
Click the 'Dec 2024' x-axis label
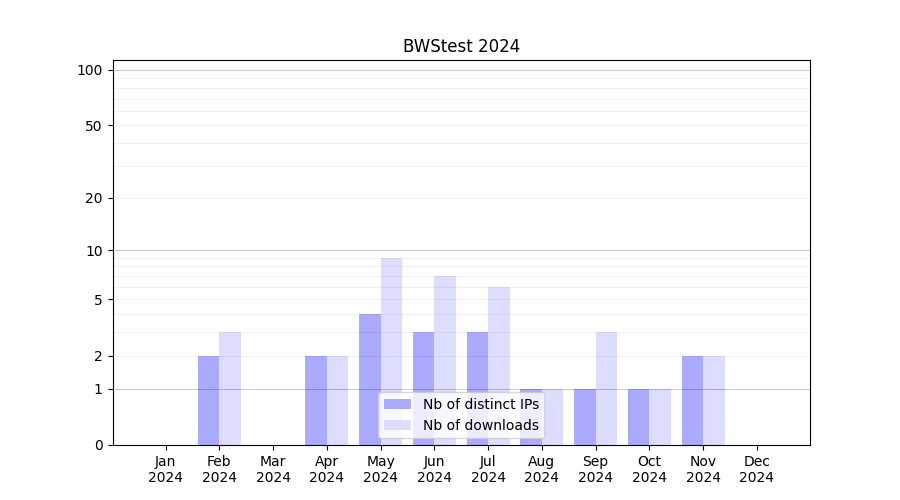(x=756, y=469)
